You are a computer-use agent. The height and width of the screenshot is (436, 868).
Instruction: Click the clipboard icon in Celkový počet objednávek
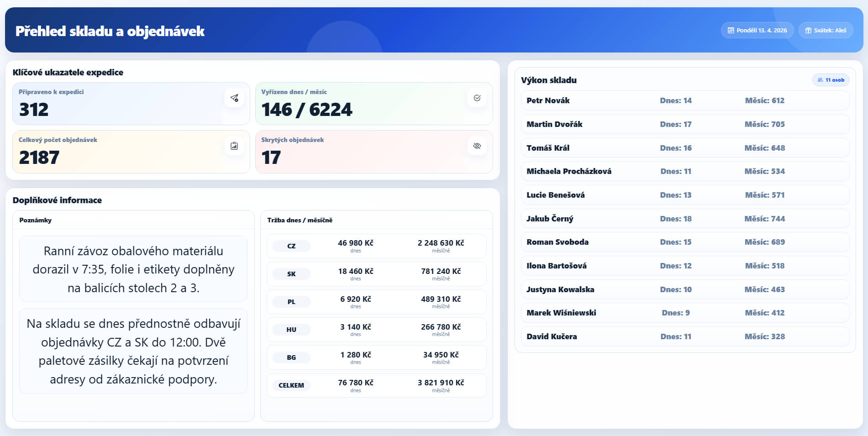(234, 146)
